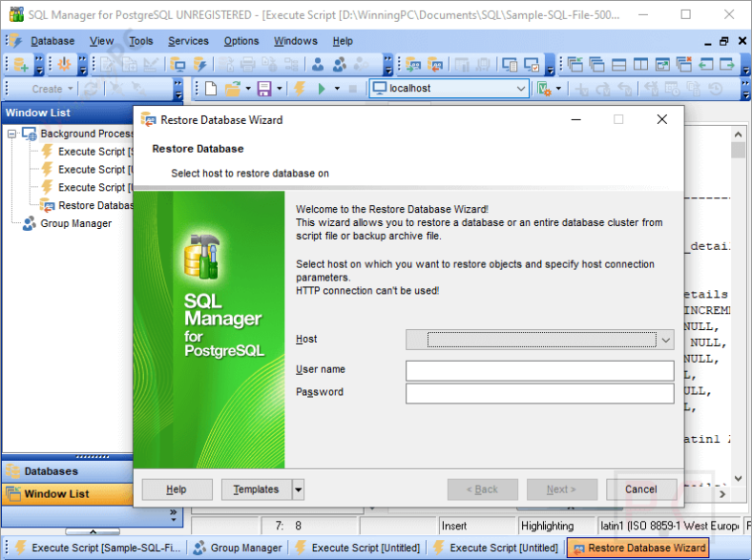
Task: Select the first Execute Script tree item
Action: coord(95,152)
